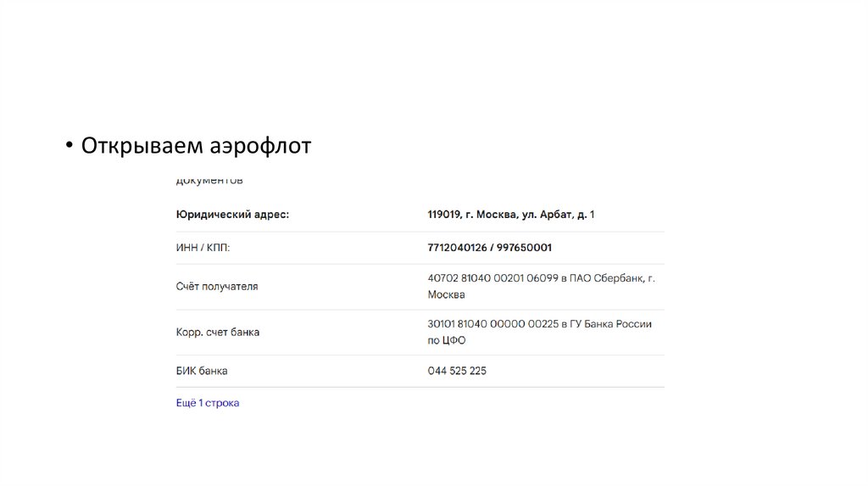
Task: Click the correspondent account number starting 30101
Action: (x=492, y=324)
